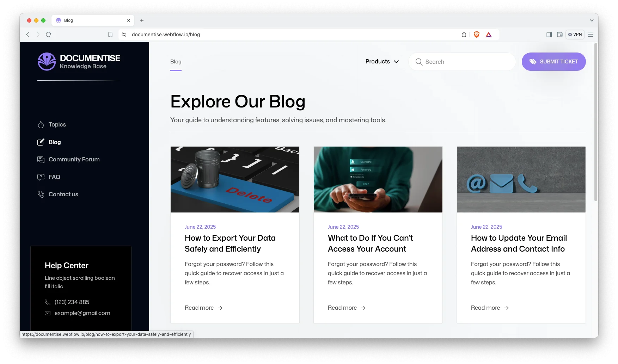618x364 pixels.
Task: Click the Community Forum chat icon
Action: pos(41,160)
